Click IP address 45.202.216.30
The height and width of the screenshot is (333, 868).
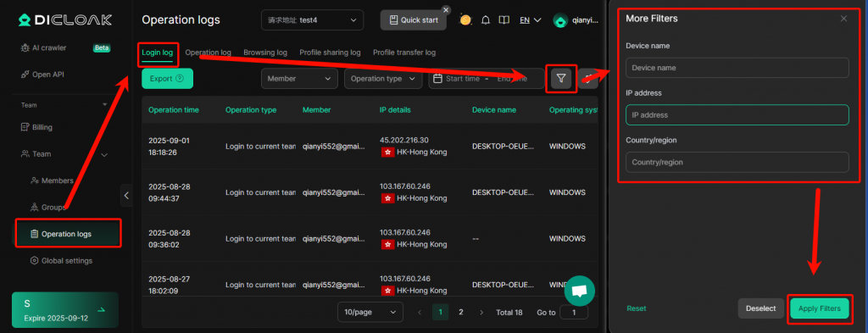(404, 140)
